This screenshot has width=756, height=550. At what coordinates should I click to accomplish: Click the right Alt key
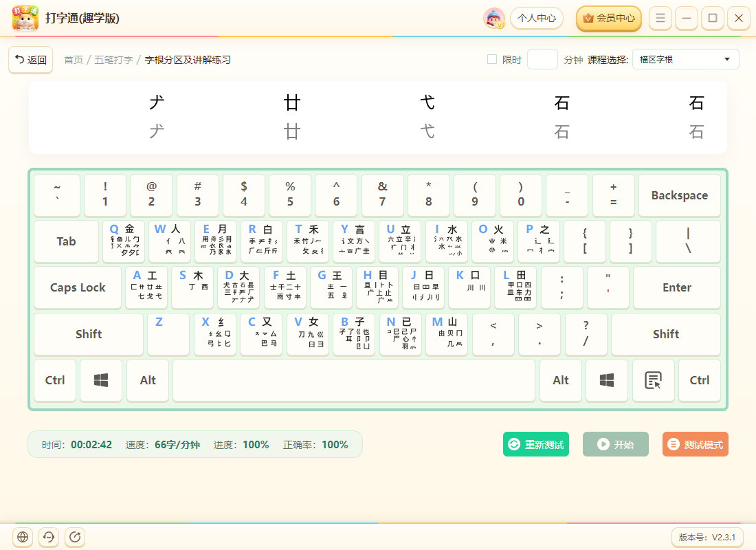pyautogui.click(x=560, y=380)
